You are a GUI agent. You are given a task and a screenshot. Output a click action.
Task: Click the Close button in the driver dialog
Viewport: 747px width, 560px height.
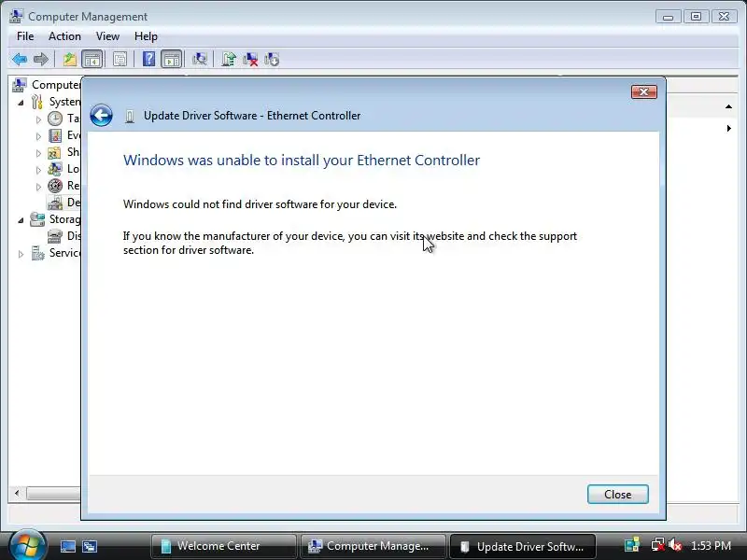tap(618, 495)
